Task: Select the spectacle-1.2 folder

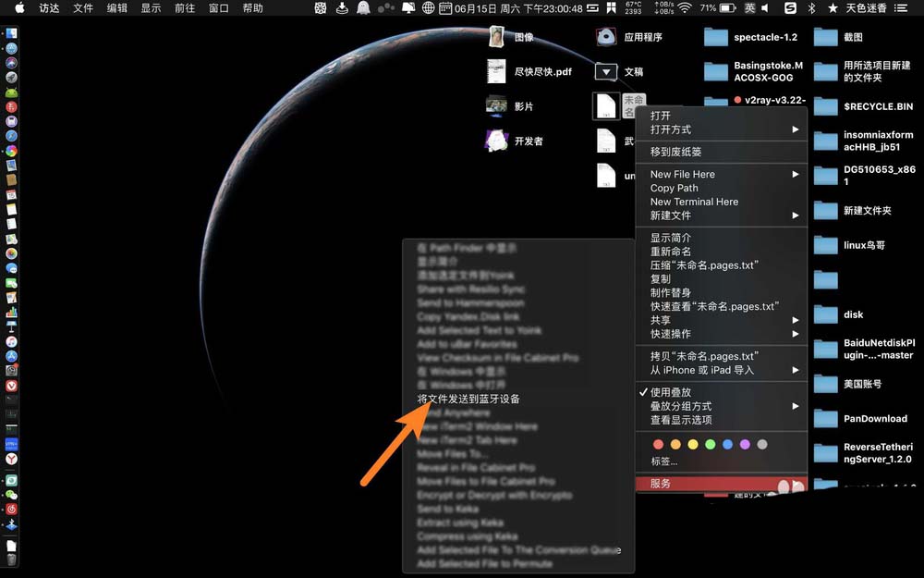Action: tap(716, 37)
